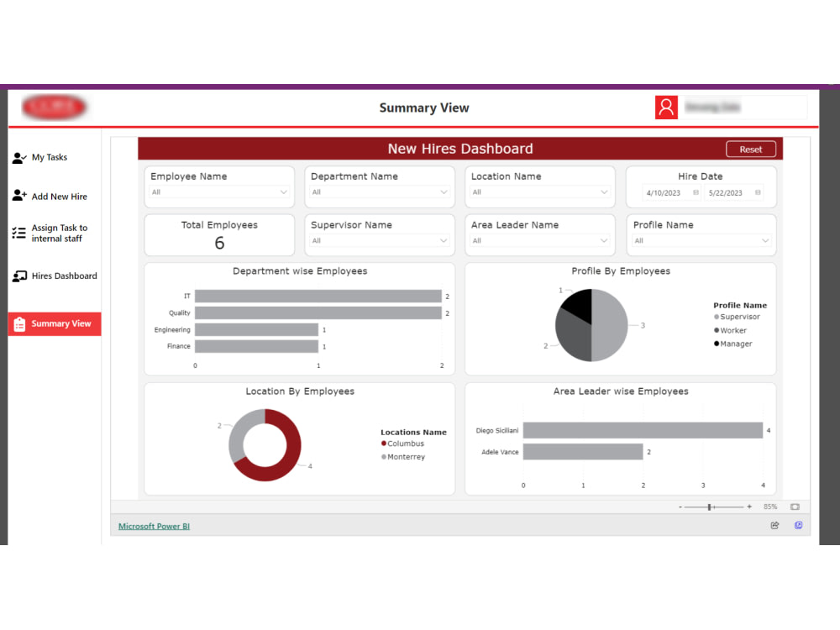Screen dimensions: 840x630
Task: Click the zoom out minus icon
Action: point(680,507)
